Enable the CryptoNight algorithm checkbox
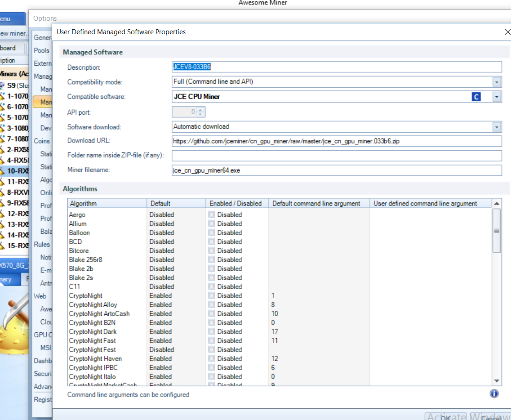 tap(212, 295)
